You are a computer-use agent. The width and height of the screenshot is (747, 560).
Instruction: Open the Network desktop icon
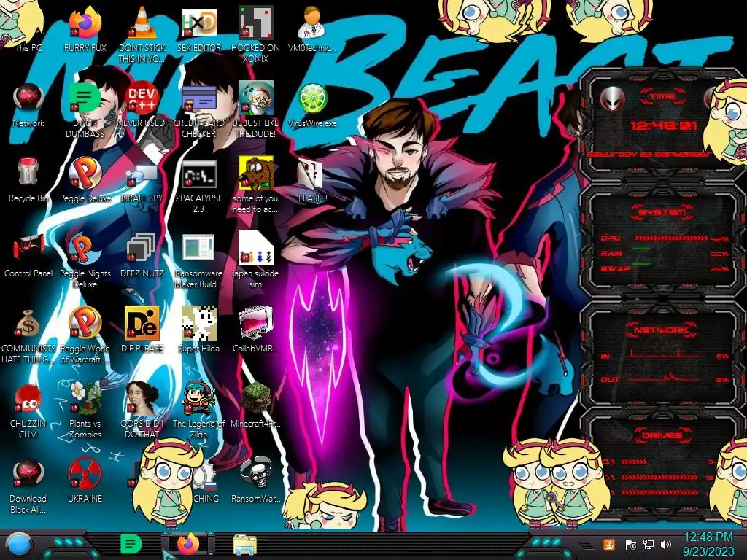28,98
